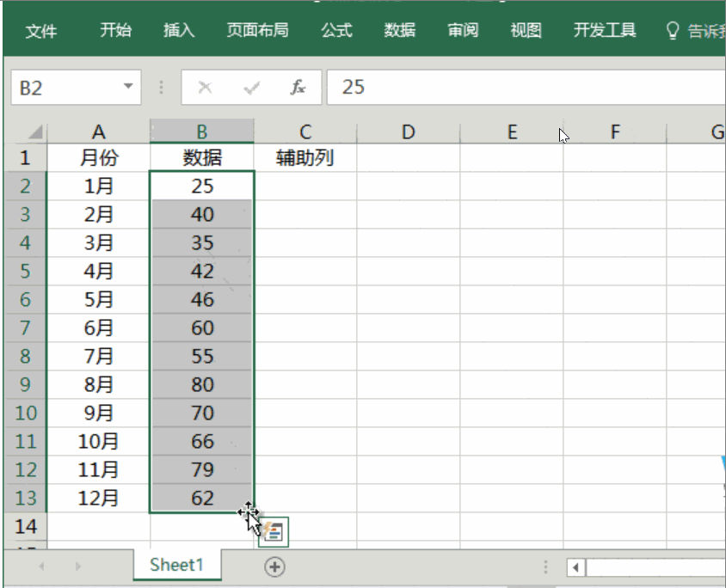726x588 pixels.
Task: Click the confirm entry checkmark icon
Action: 251,87
